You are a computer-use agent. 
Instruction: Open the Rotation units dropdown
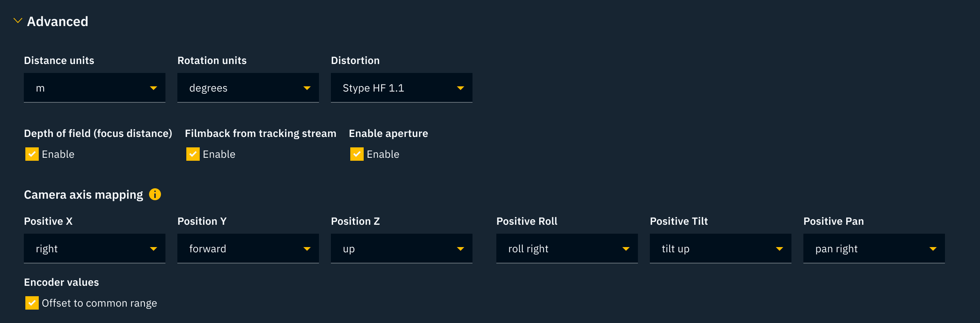pos(248,88)
